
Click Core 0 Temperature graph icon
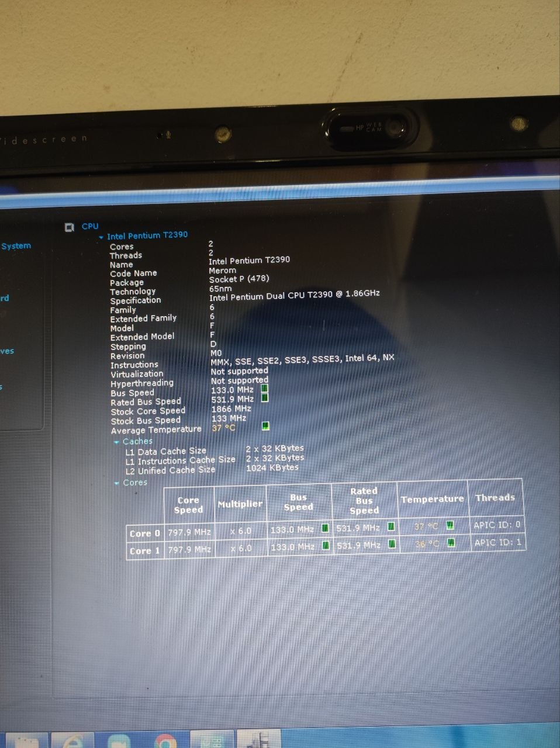coord(450,525)
